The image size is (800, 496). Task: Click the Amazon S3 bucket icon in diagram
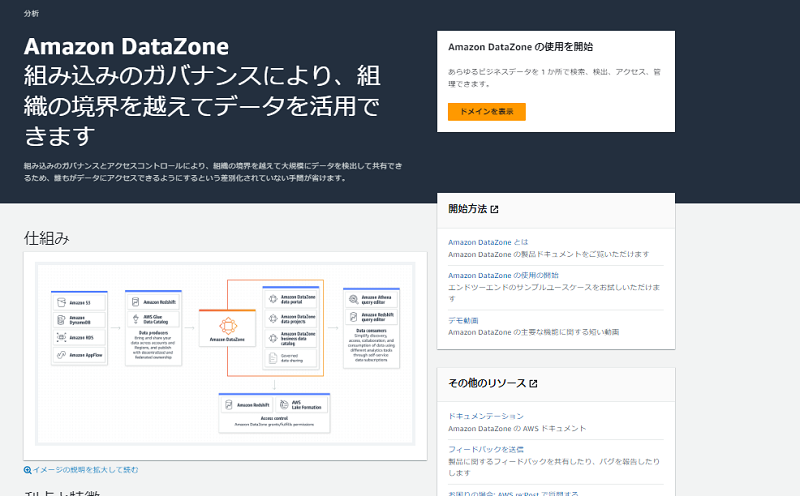61,303
